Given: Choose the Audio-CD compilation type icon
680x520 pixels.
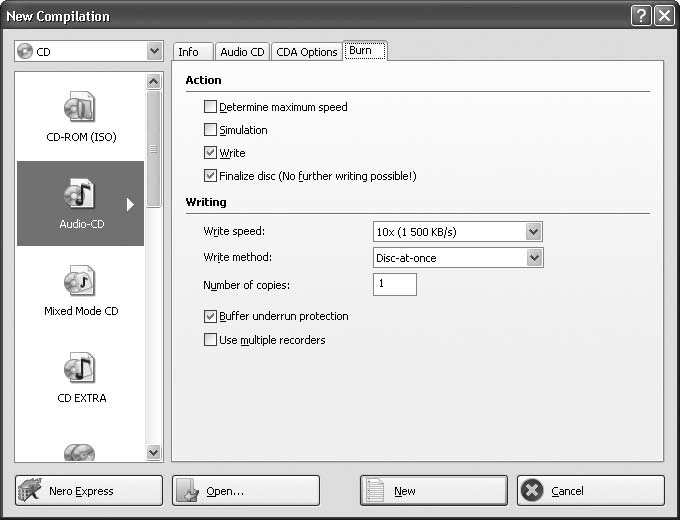Looking at the screenshot, I should [80, 195].
